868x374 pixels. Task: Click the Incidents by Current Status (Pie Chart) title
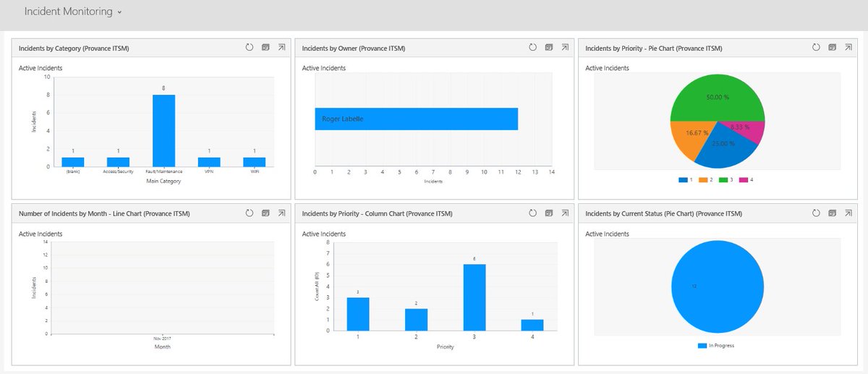[663, 214]
